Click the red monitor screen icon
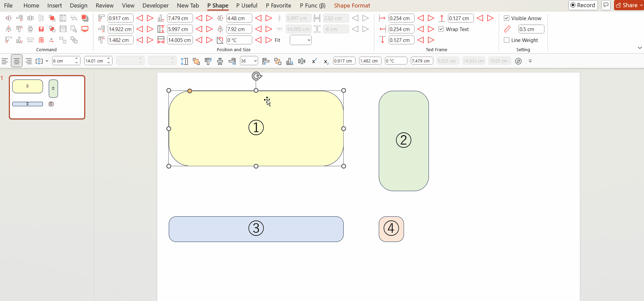Image resolution: width=644 pixels, height=301 pixels. click(85, 29)
